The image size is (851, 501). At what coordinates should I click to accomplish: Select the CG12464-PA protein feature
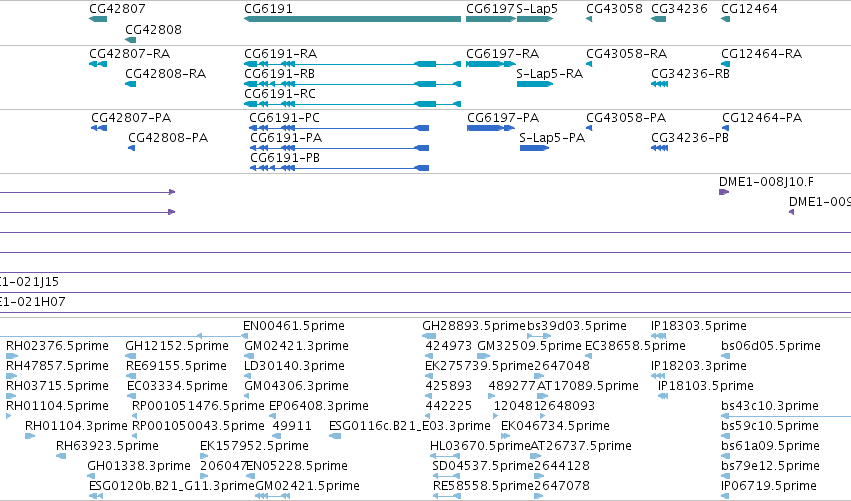(x=726, y=128)
